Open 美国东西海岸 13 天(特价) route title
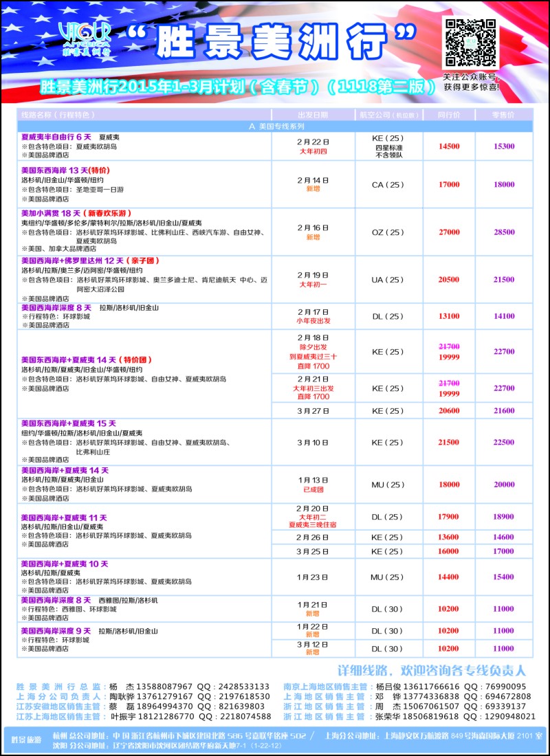Screen dimensions: 550x756 pos(63,170)
